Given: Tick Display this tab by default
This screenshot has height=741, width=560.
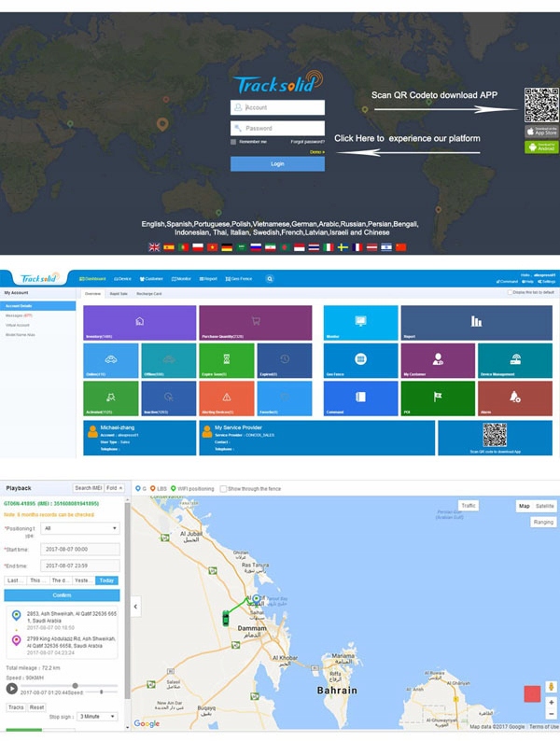Looking at the screenshot, I should (510, 292).
